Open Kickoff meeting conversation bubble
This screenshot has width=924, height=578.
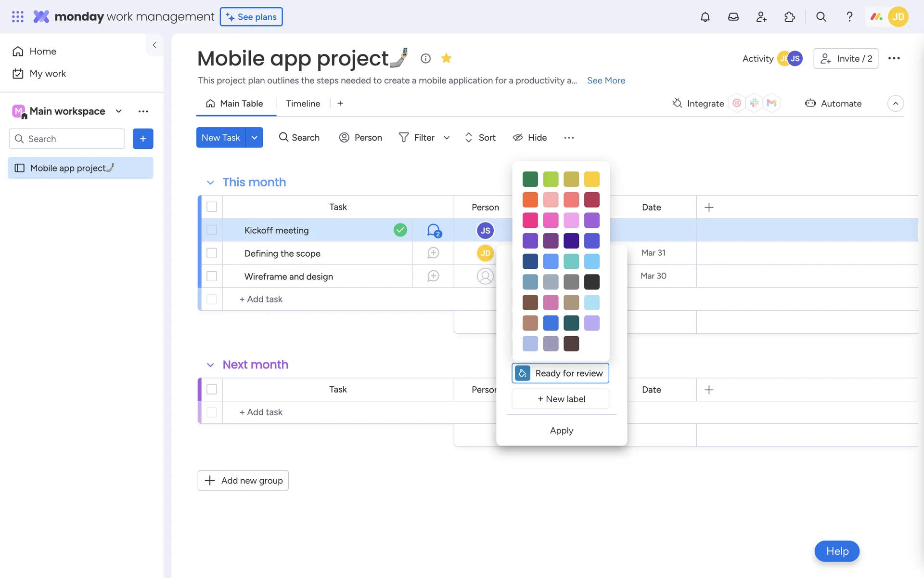point(434,230)
